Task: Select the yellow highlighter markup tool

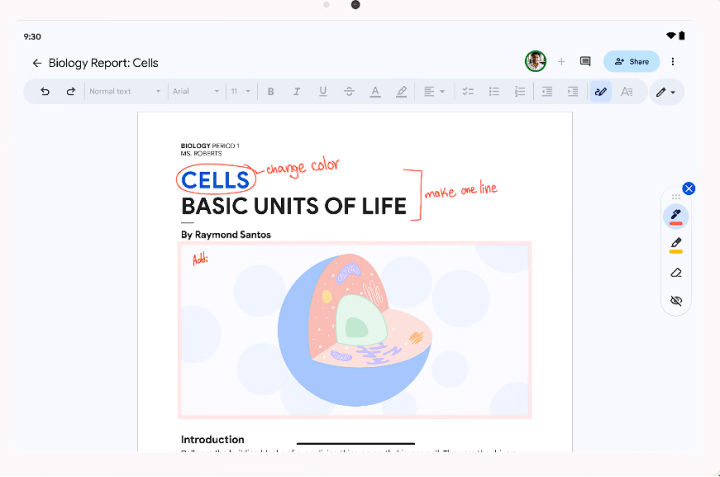Action: pyautogui.click(x=676, y=244)
